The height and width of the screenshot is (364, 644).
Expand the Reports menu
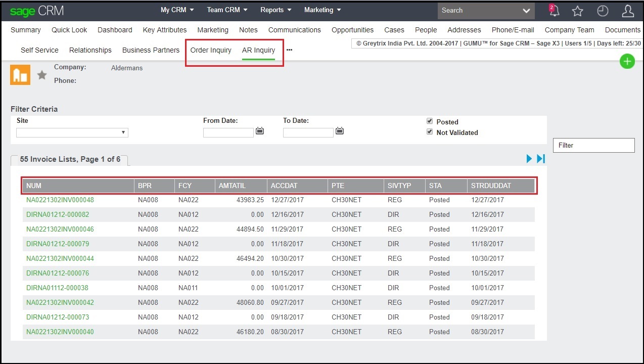tap(276, 10)
